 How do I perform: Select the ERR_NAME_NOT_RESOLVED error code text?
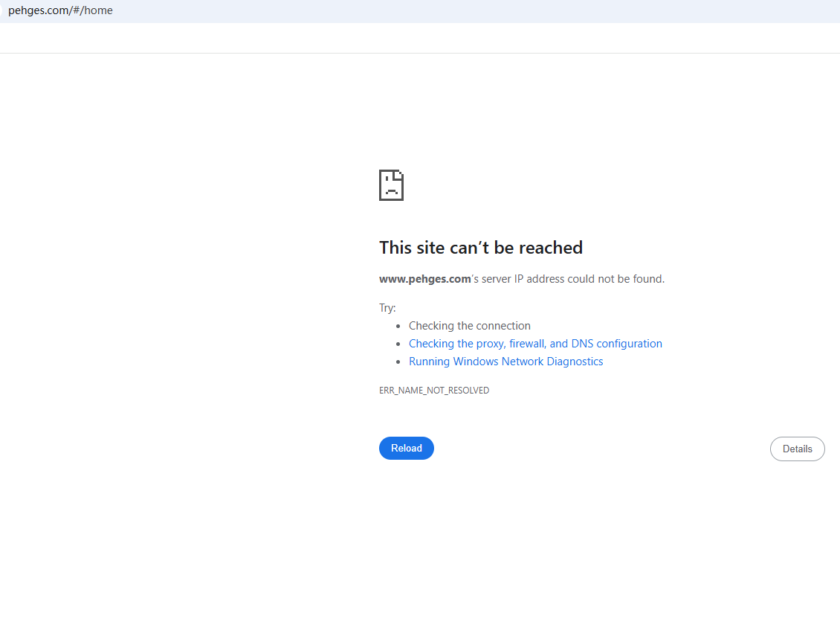pyautogui.click(x=434, y=390)
